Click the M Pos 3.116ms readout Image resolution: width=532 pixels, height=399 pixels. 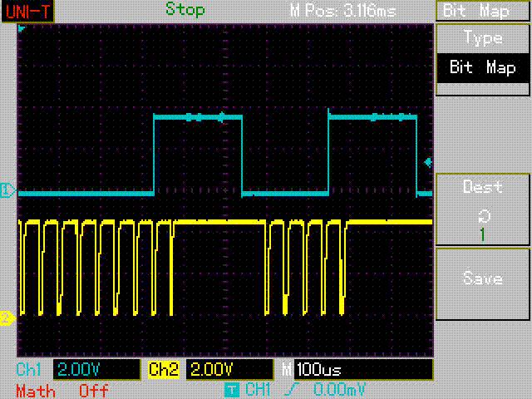coord(343,11)
